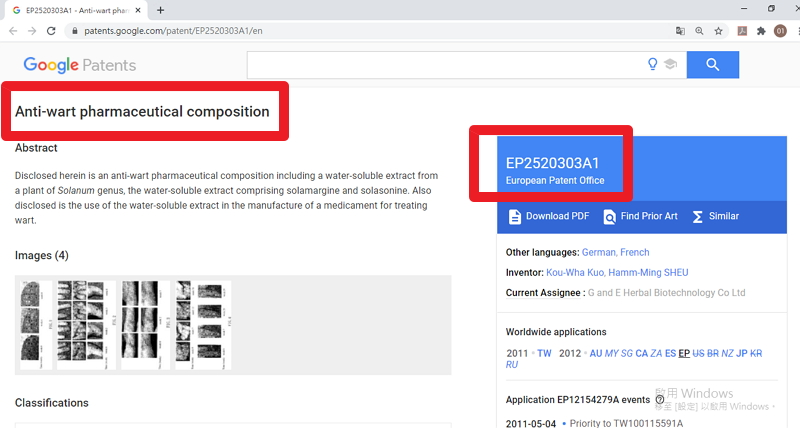Open the German language version

point(599,252)
